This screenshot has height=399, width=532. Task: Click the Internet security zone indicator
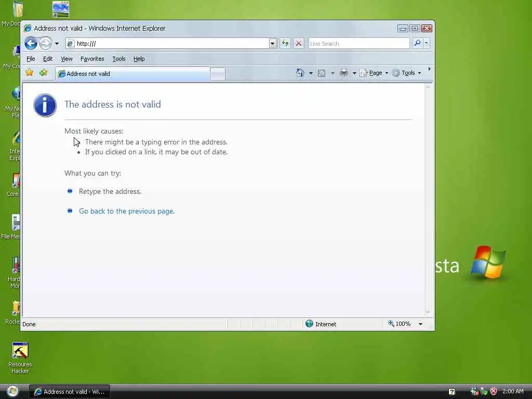click(x=321, y=324)
